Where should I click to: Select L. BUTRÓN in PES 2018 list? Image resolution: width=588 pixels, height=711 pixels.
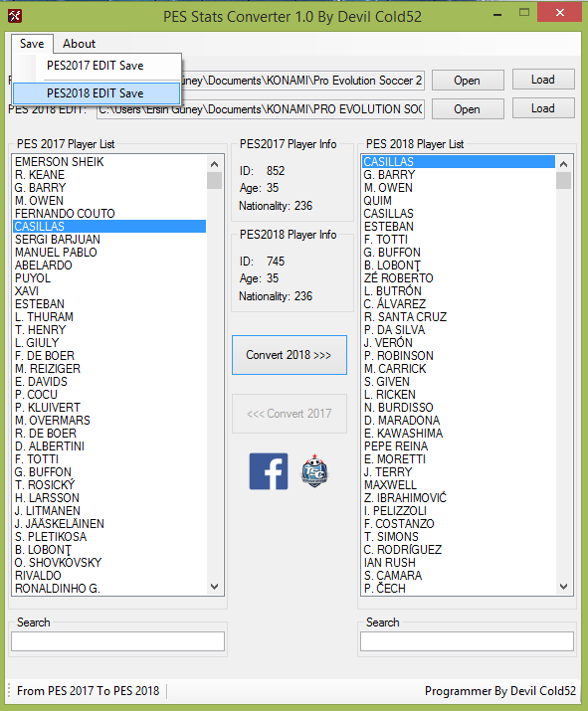tap(459, 291)
